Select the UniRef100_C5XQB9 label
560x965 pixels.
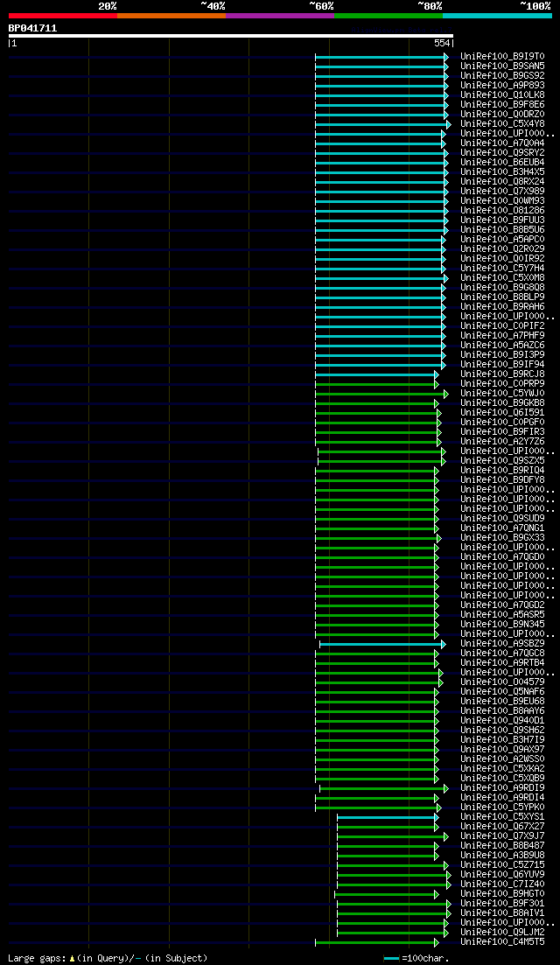click(x=502, y=778)
